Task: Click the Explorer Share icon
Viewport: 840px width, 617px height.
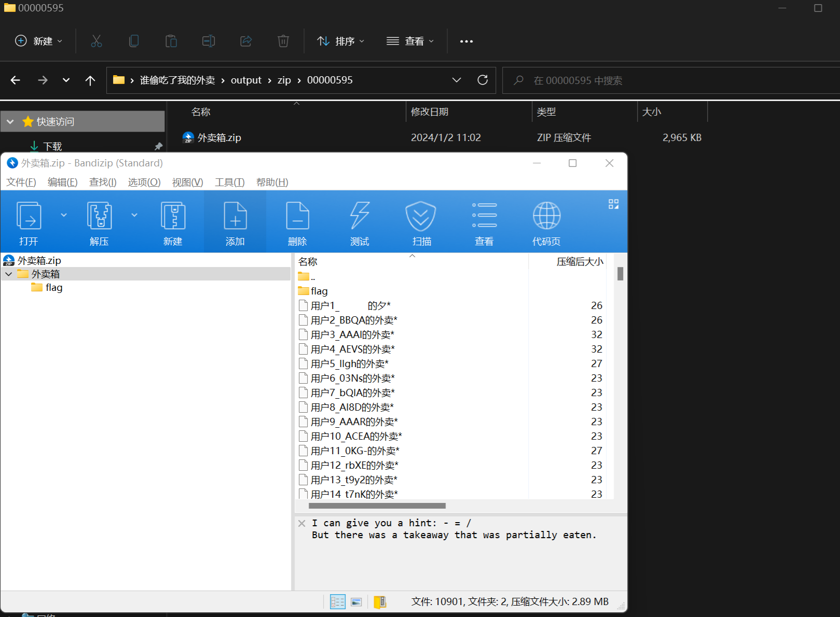Action: coord(246,41)
